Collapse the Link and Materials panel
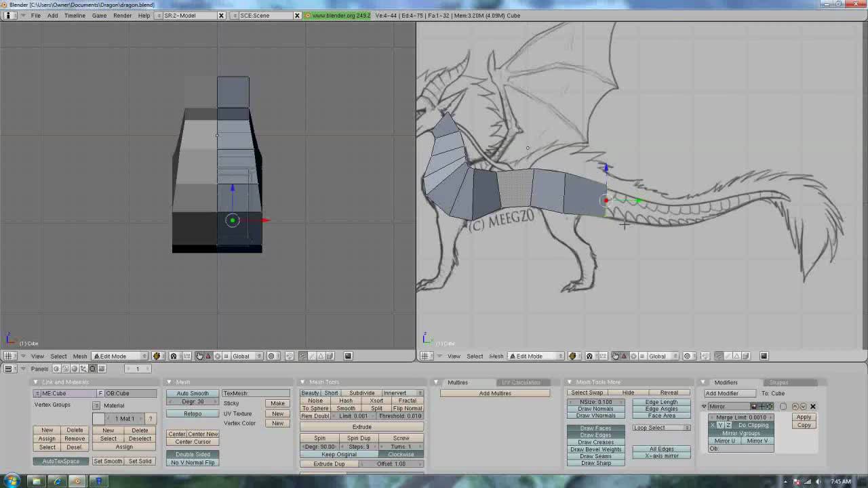The width and height of the screenshot is (868, 488). [x=36, y=382]
